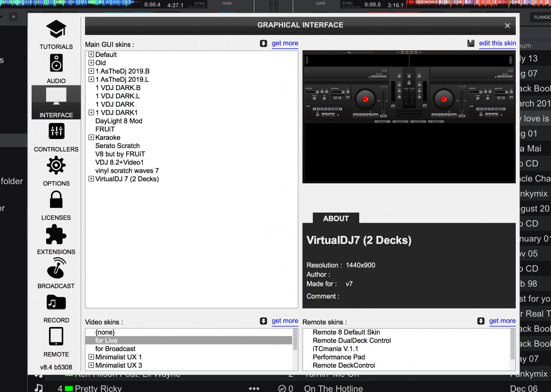Select FRUiT skin
The image size is (551, 392).
coord(105,129)
